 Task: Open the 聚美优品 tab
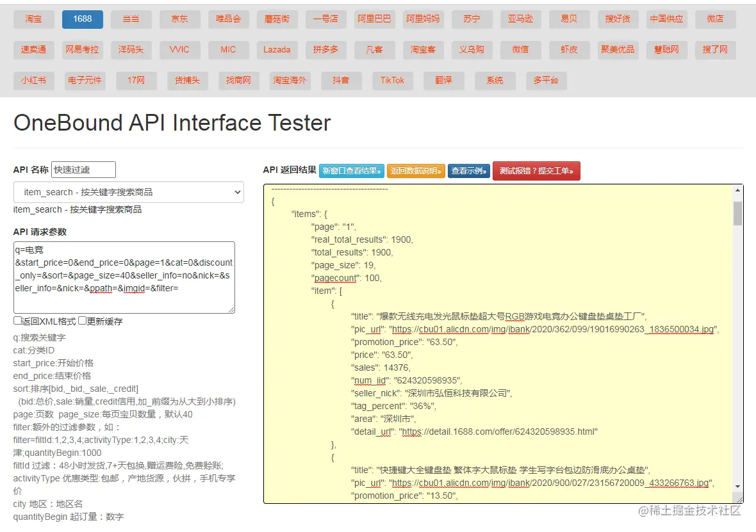click(x=618, y=50)
